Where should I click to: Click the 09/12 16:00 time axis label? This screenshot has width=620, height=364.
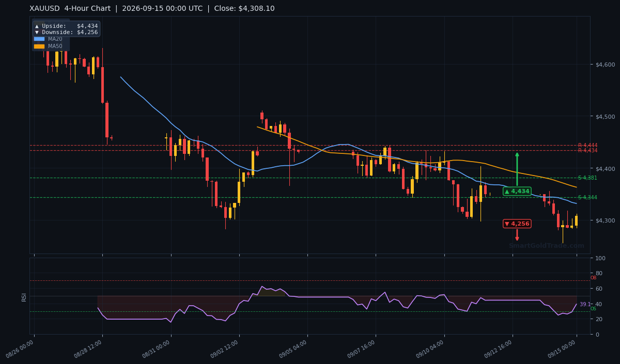pos(498,350)
